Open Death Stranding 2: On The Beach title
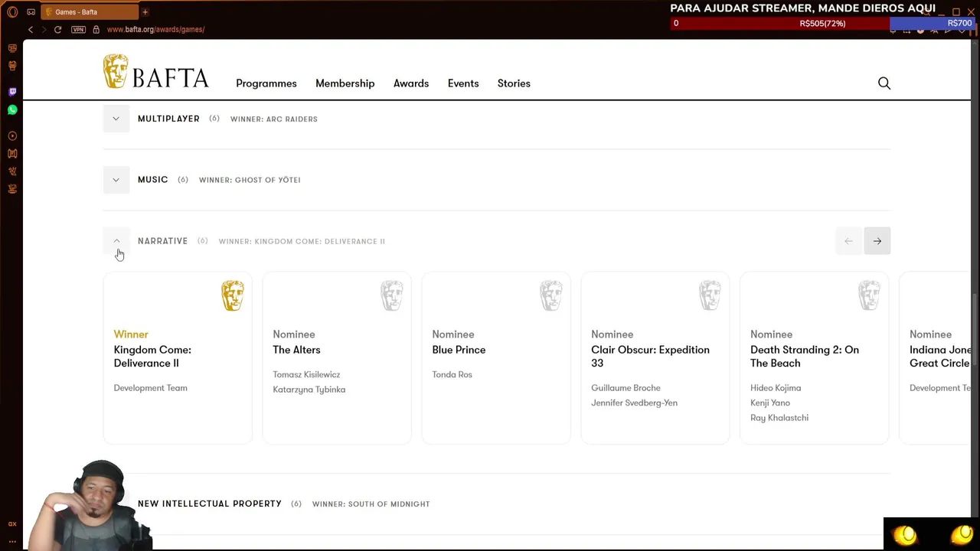Image resolution: width=980 pixels, height=551 pixels. (805, 357)
